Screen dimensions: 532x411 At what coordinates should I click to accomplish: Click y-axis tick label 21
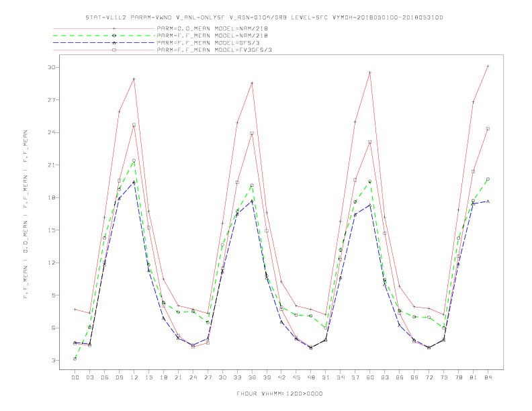click(x=51, y=165)
